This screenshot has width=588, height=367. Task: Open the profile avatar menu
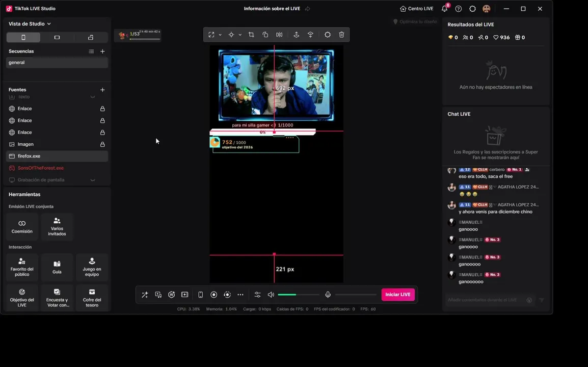(487, 9)
